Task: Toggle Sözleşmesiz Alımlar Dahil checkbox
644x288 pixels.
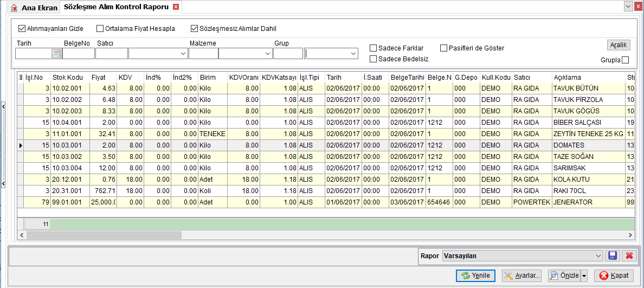Action: tap(194, 29)
